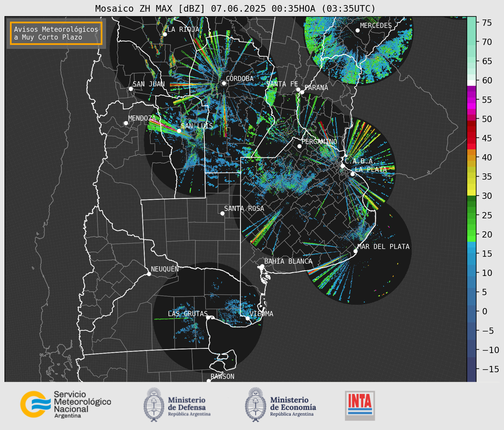504x430 pixels.
Task: Click the VIEDMA city marker dot
Action: click(x=247, y=318)
